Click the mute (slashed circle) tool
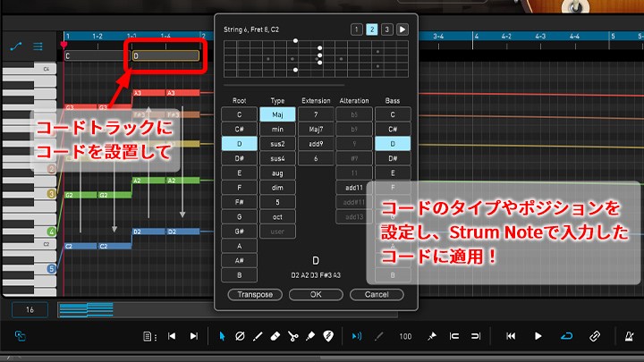This screenshot has height=362, width=644. tap(240, 336)
